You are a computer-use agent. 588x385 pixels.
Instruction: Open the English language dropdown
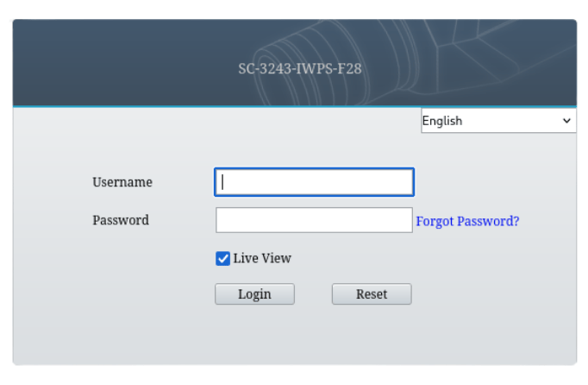[497, 121]
